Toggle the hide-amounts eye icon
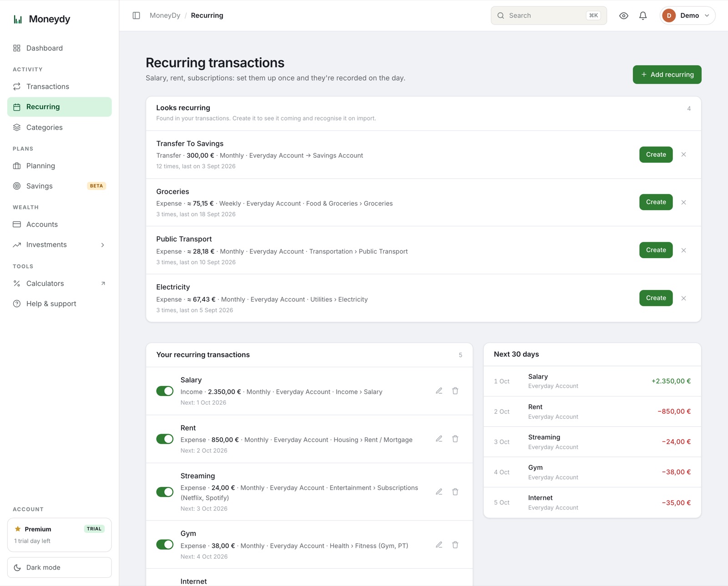This screenshot has height=586, width=728. (x=624, y=15)
